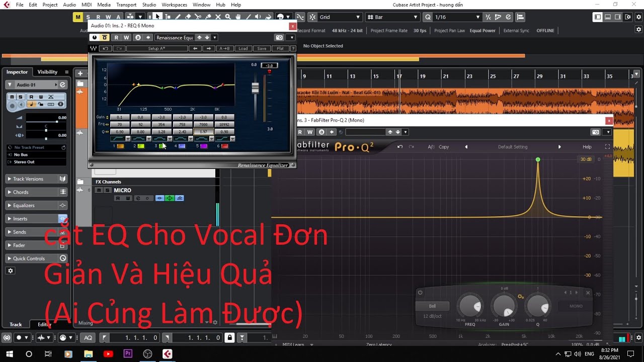Select the Play speaker tool

pyautogui.click(x=258, y=17)
